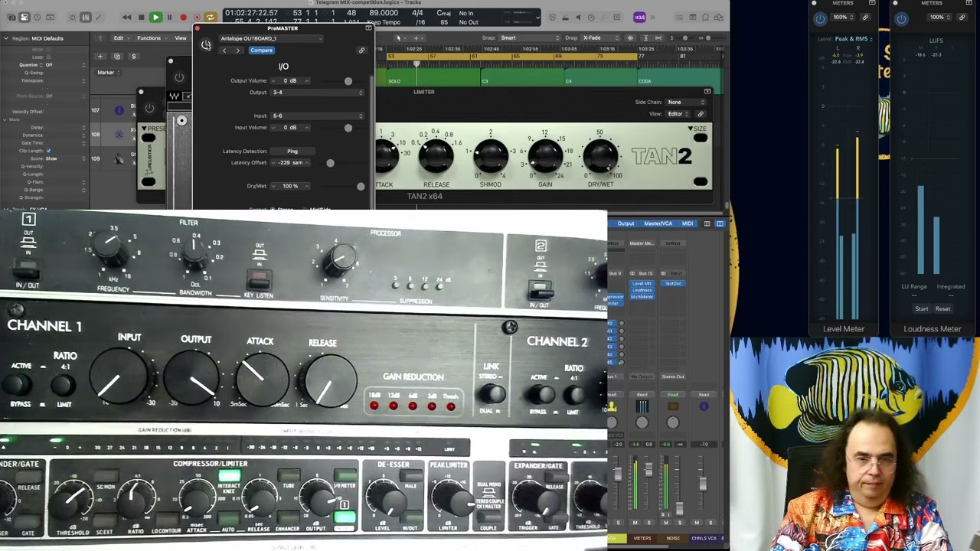980x551 pixels.
Task: Click the track 107 instrument icon
Action: [x=119, y=110]
